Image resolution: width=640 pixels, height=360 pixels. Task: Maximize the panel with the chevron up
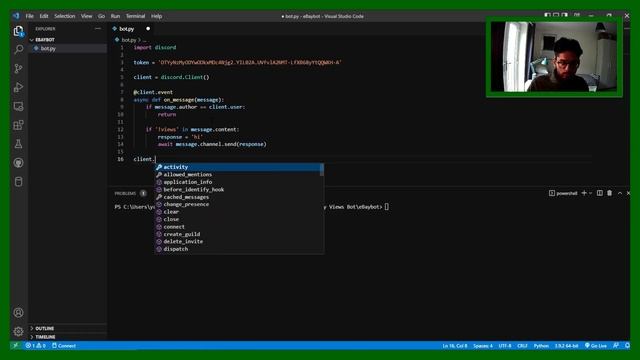click(620, 193)
